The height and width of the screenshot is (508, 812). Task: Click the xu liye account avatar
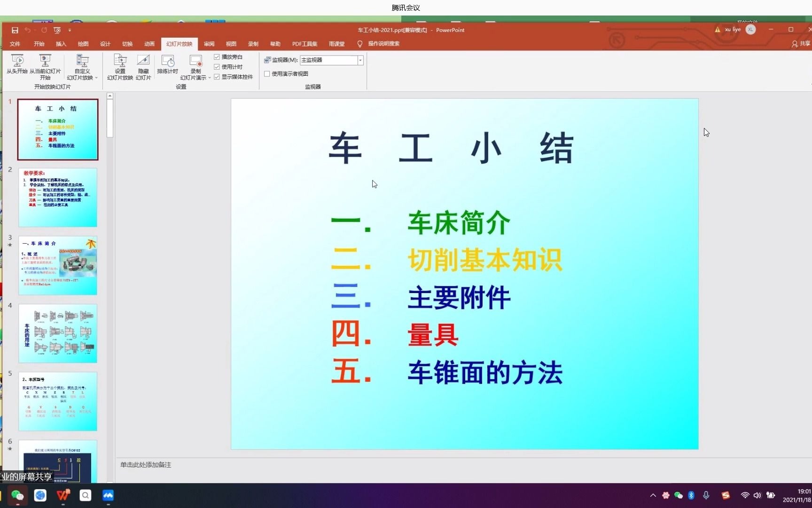[x=751, y=30]
